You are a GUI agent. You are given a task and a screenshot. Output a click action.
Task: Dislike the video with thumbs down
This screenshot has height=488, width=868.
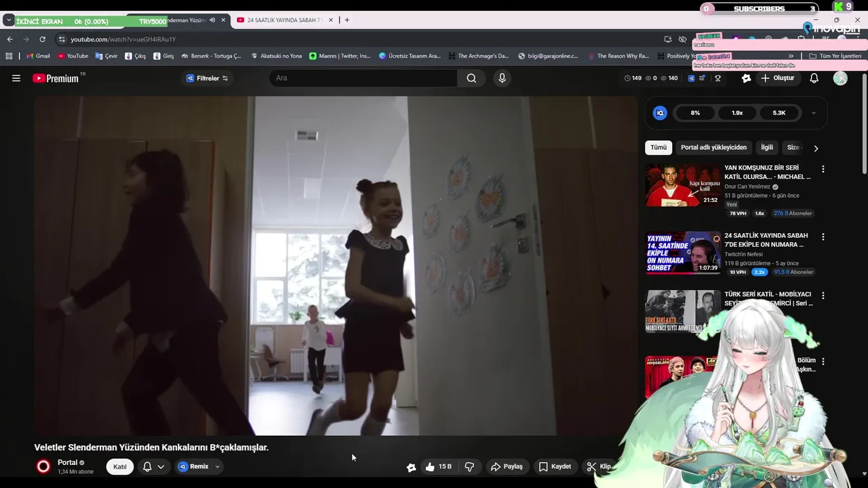pos(469,466)
